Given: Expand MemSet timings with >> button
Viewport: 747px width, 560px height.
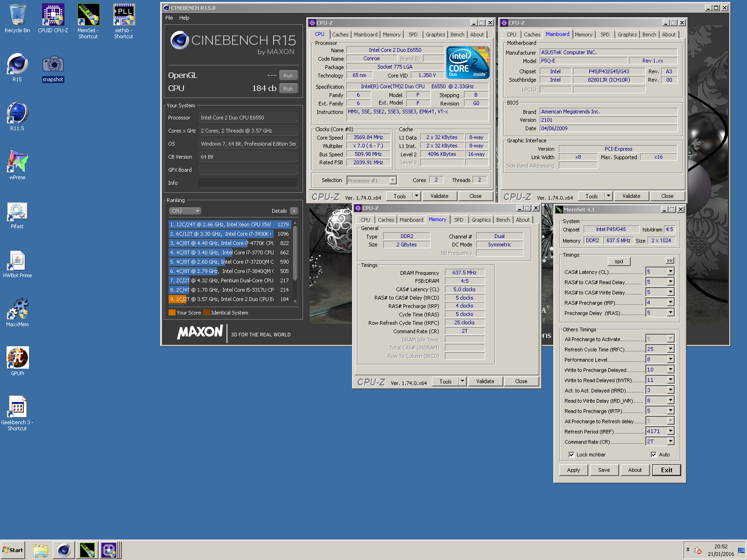Looking at the screenshot, I should (x=670, y=260).
